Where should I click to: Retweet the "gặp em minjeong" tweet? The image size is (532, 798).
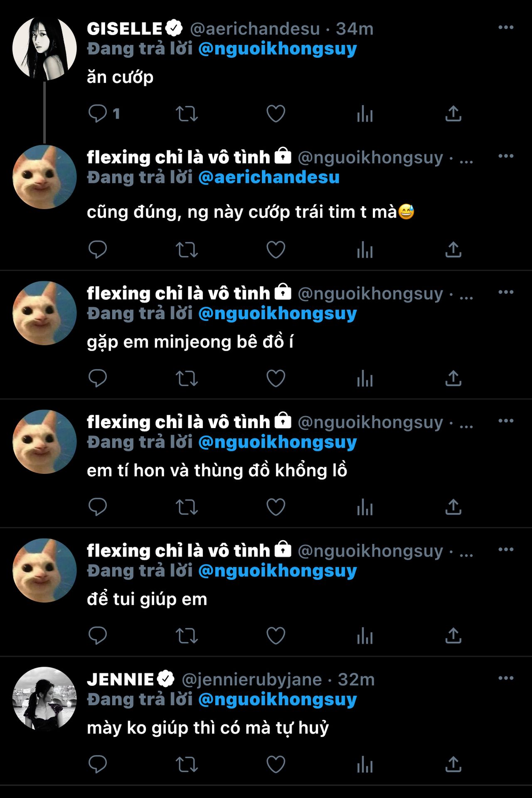pyautogui.click(x=187, y=379)
